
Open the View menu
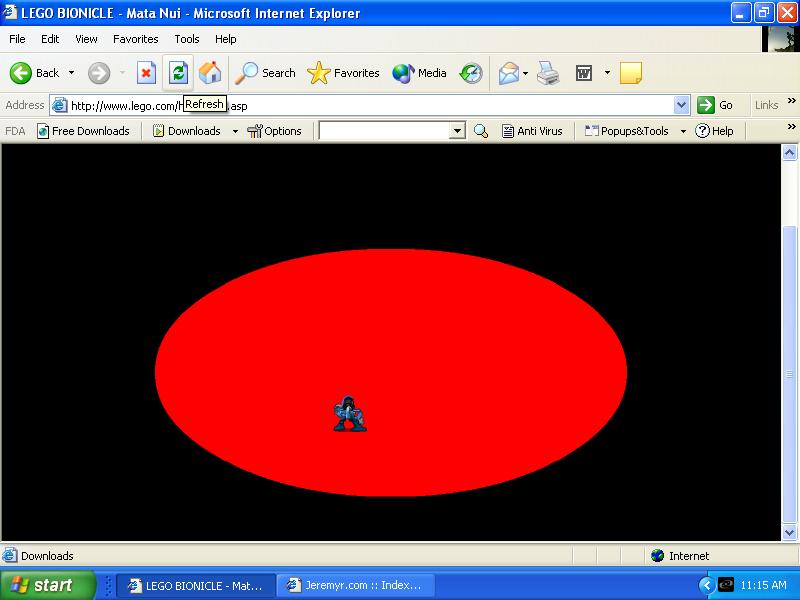pyautogui.click(x=86, y=39)
